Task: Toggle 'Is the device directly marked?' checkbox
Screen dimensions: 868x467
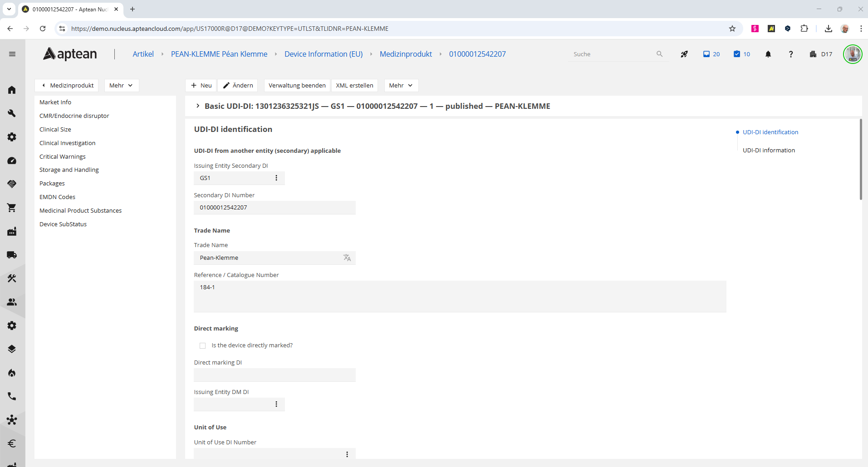Action: click(203, 345)
